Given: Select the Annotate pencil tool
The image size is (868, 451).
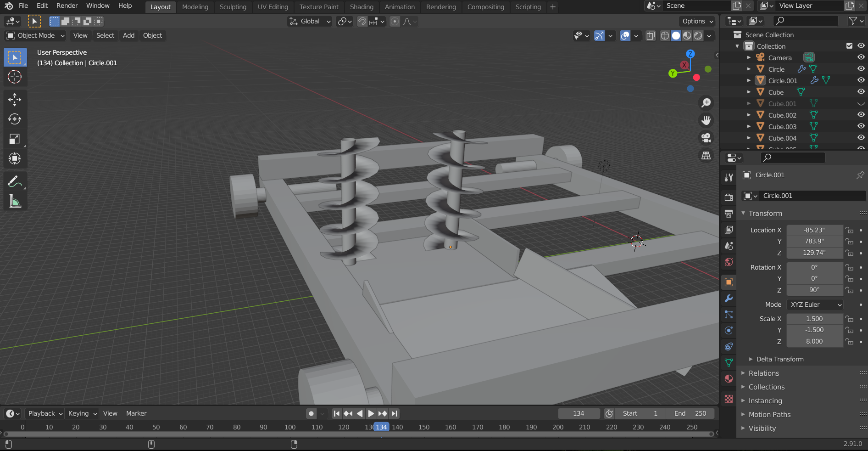Looking at the screenshot, I should (15, 182).
